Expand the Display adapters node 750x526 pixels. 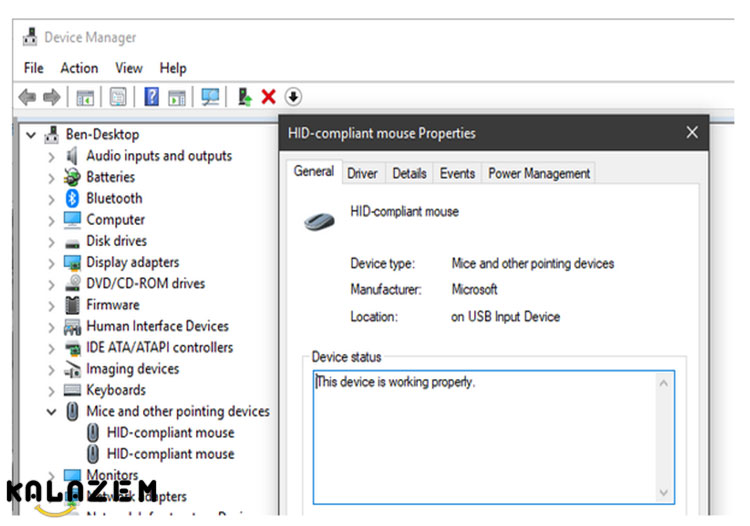click(51, 262)
